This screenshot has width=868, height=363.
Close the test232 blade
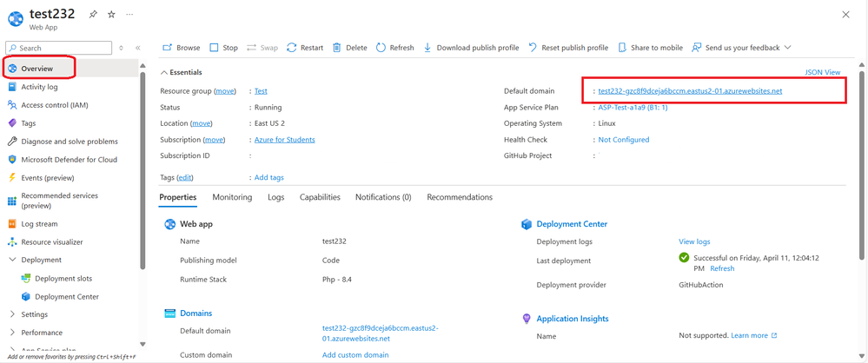pyautogui.click(x=845, y=15)
